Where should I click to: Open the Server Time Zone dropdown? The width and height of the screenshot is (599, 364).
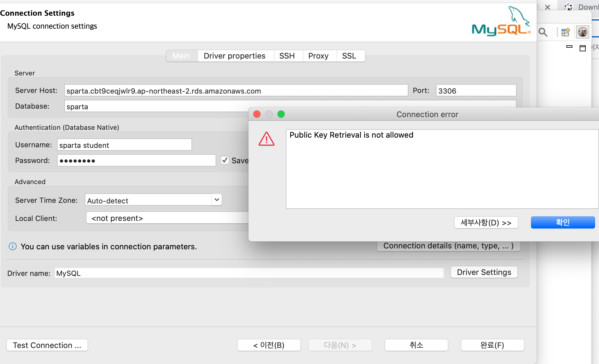(217, 200)
